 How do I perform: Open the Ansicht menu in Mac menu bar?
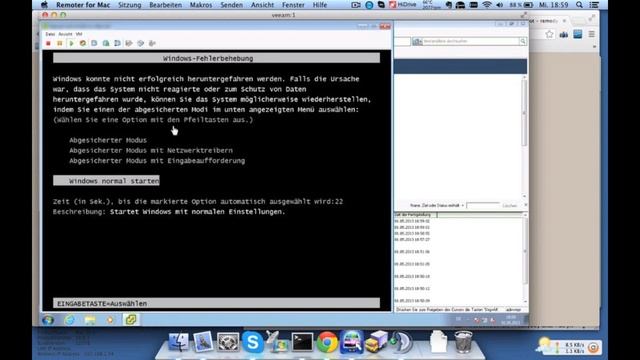coord(262,5)
